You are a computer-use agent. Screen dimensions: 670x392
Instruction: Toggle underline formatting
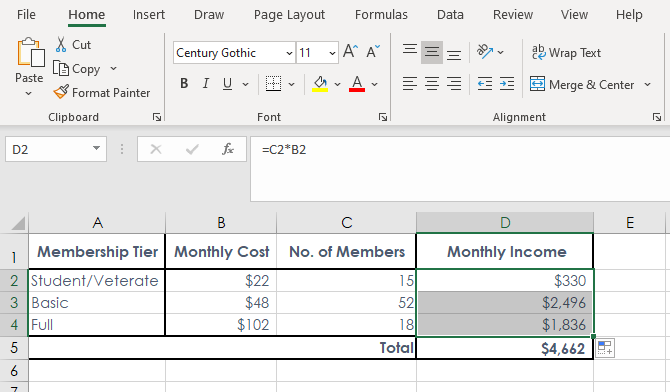pyautogui.click(x=227, y=84)
